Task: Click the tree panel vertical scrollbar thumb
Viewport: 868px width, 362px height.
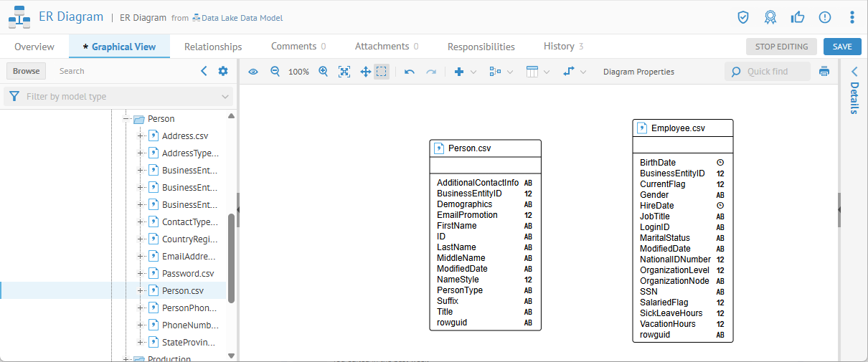Action: coord(231,258)
